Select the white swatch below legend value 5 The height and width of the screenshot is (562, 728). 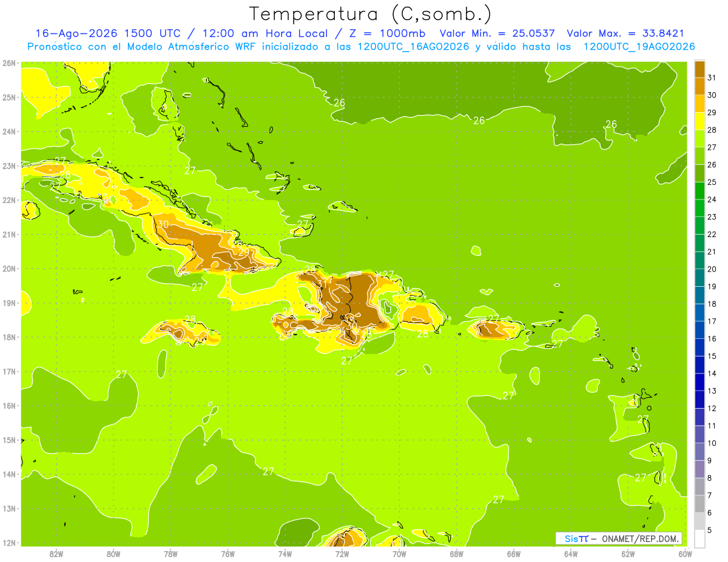click(x=700, y=538)
